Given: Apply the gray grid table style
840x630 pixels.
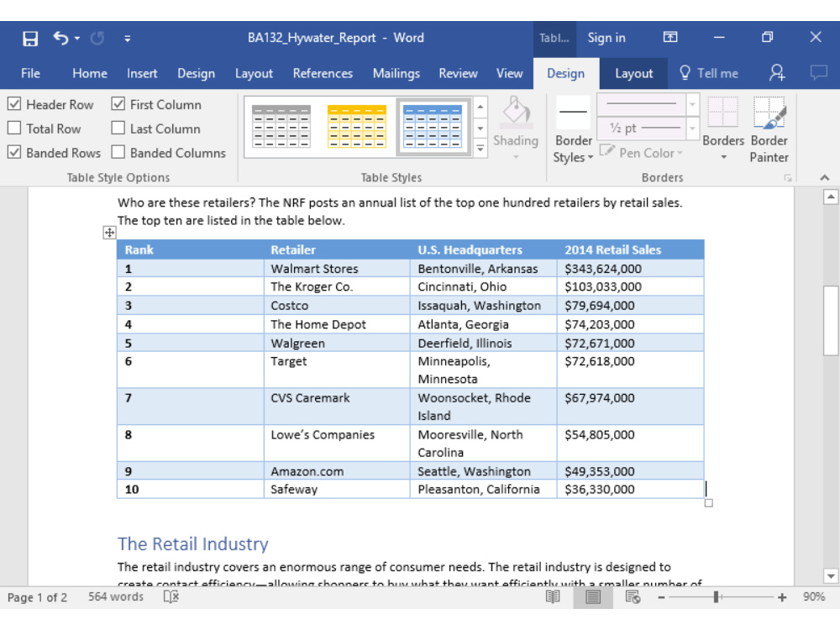Looking at the screenshot, I should click(281, 127).
